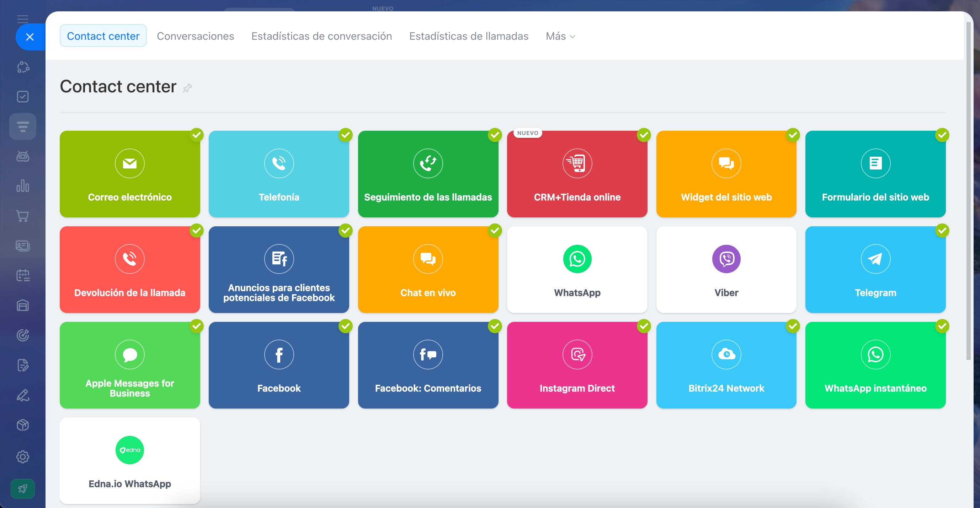Pin the Contact center page title
The image size is (980, 508).
pos(187,88)
